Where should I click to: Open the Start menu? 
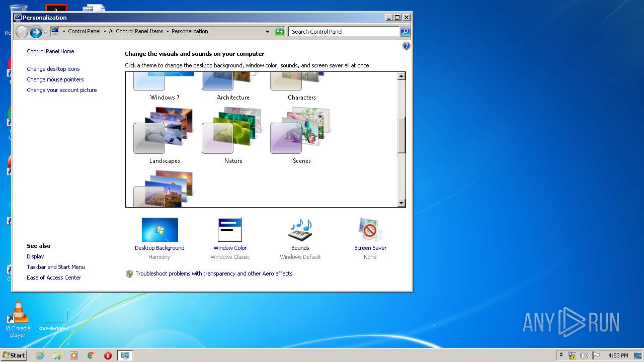14,355
